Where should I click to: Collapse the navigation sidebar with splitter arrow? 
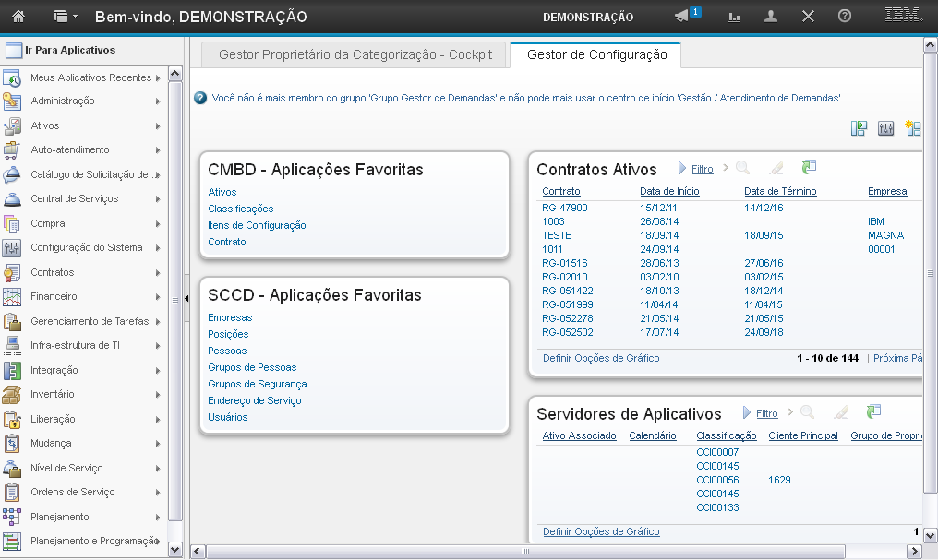point(186,299)
